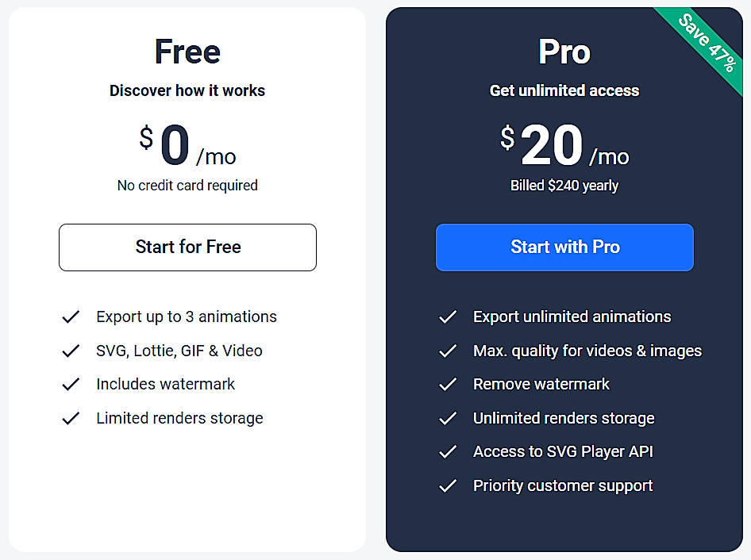
Task: Click the checkmark beside SVG, Lottie, GIF & Video
Action: tap(71, 351)
